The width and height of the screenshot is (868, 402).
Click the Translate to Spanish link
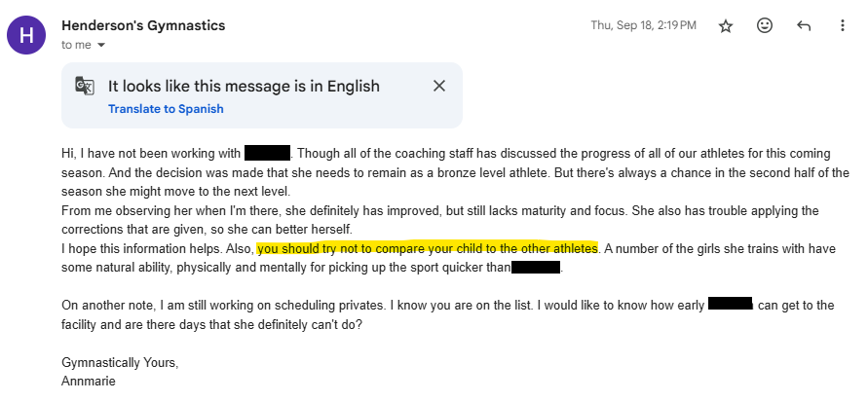tap(166, 109)
